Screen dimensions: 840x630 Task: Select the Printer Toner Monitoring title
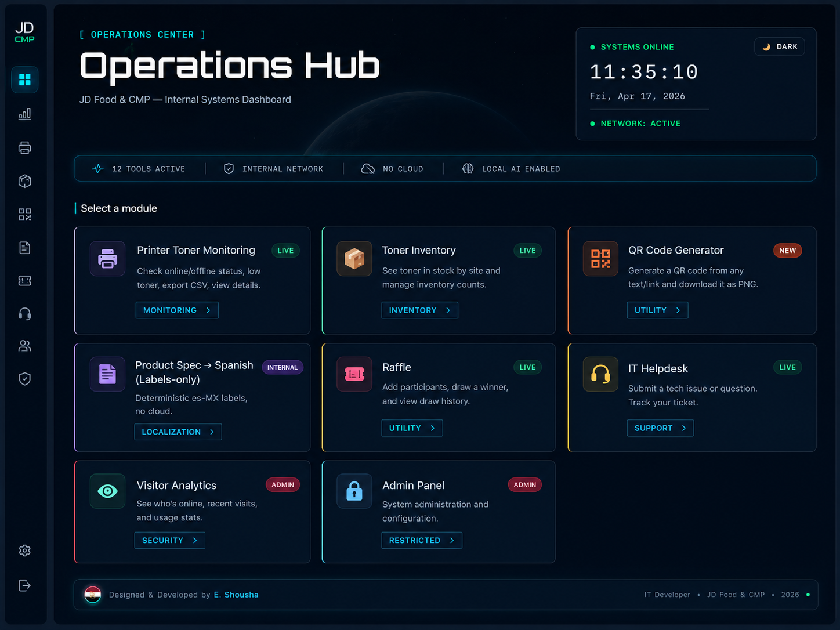196,250
